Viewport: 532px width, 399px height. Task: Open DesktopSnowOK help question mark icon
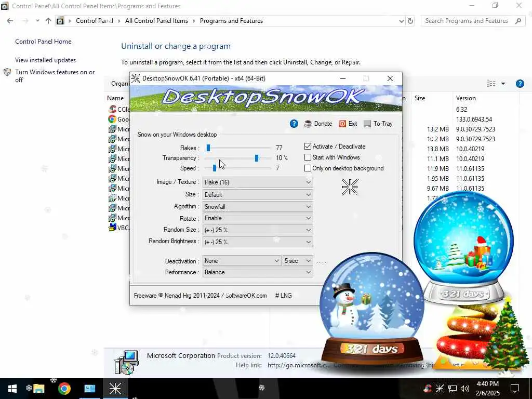(294, 124)
